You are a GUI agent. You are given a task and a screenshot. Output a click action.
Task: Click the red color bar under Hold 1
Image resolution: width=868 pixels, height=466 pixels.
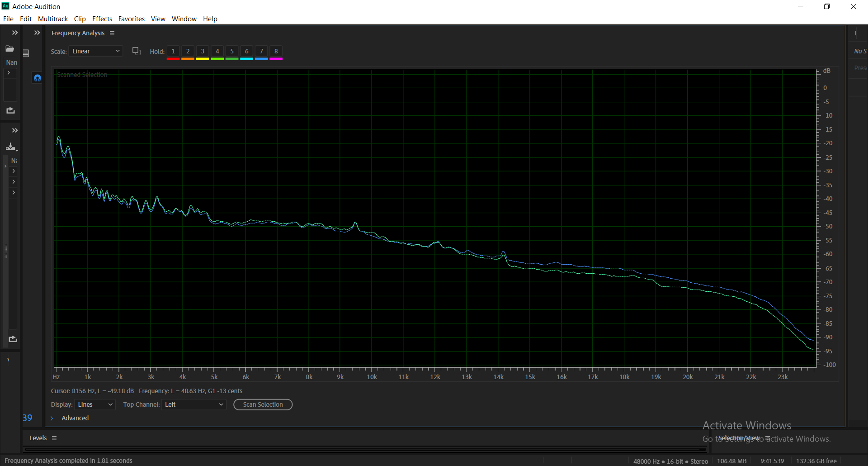pos(173,59)
